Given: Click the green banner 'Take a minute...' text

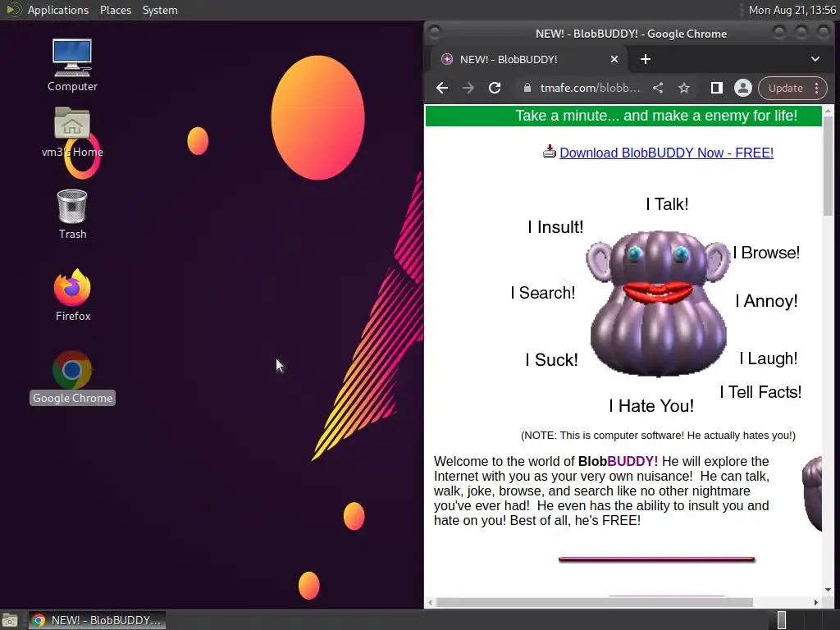Looking at the screenshot, I should [656, 116].
